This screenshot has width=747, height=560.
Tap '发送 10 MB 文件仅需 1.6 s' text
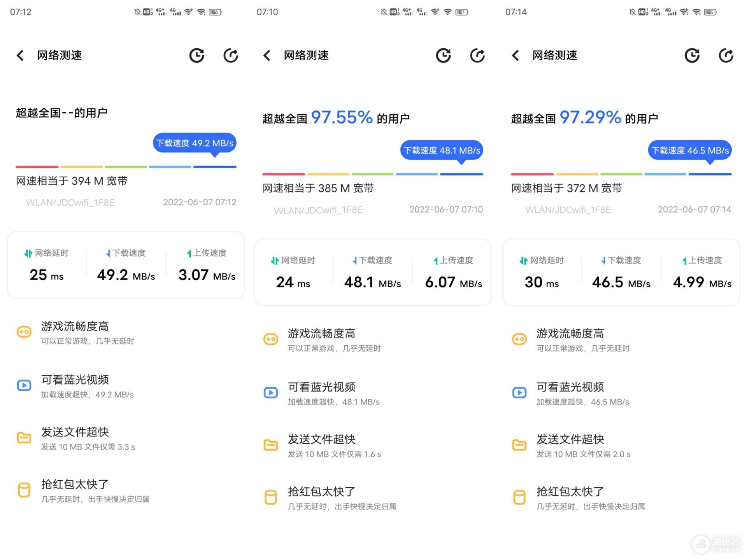[335, 455]
